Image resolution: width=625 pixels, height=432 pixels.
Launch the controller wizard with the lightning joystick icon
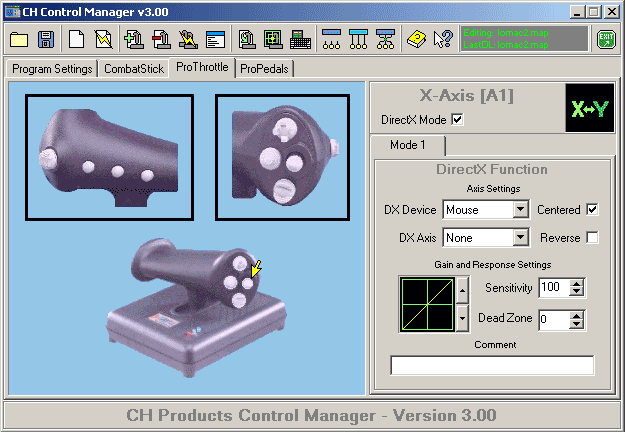(188, 39)
